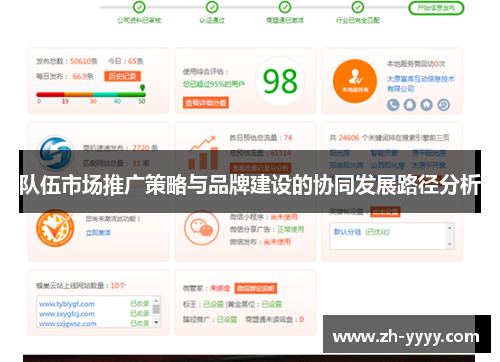500x362 pixels.
Task: Open the www.sxygfcj.com site link
Action: click(x=67, y=314)
